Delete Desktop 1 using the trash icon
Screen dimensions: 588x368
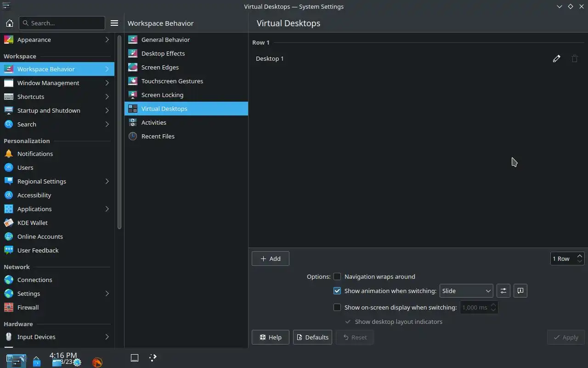pyautogui.click(x=575, y=58)
